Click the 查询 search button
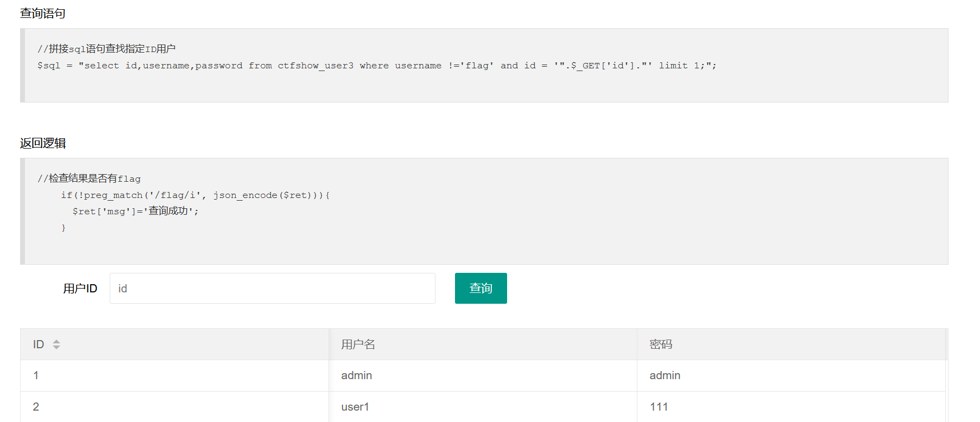Image resolution: width=980 pixels, height=422 pixels. 480,288
